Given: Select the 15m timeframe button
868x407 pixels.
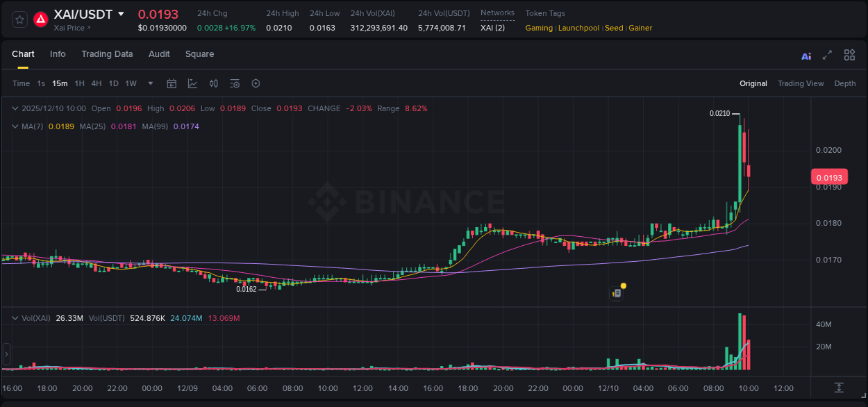Looking at the screenshot, I should pos(60,83).
